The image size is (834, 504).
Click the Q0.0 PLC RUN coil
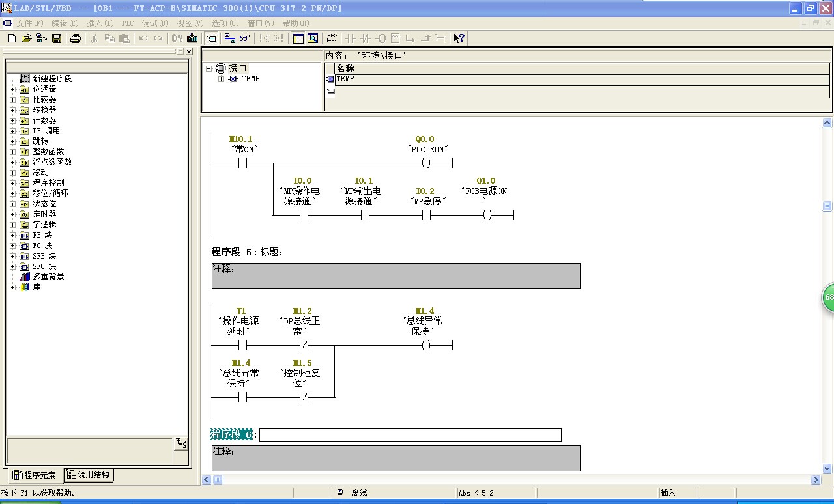coord(425,163)
